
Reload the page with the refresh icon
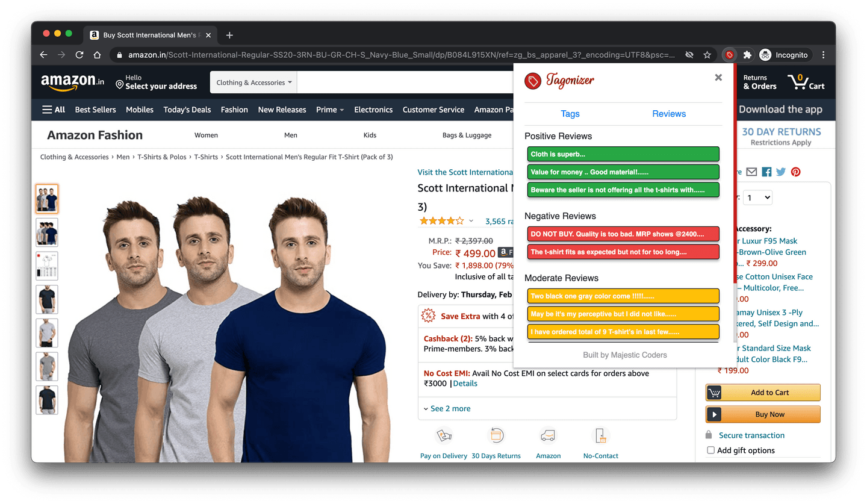[79, 55]
